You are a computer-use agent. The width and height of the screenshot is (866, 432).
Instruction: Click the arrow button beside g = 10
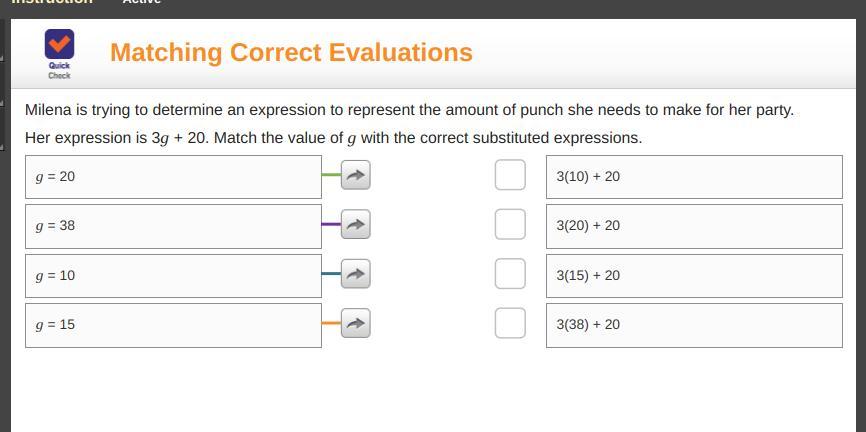click(355, 273)
